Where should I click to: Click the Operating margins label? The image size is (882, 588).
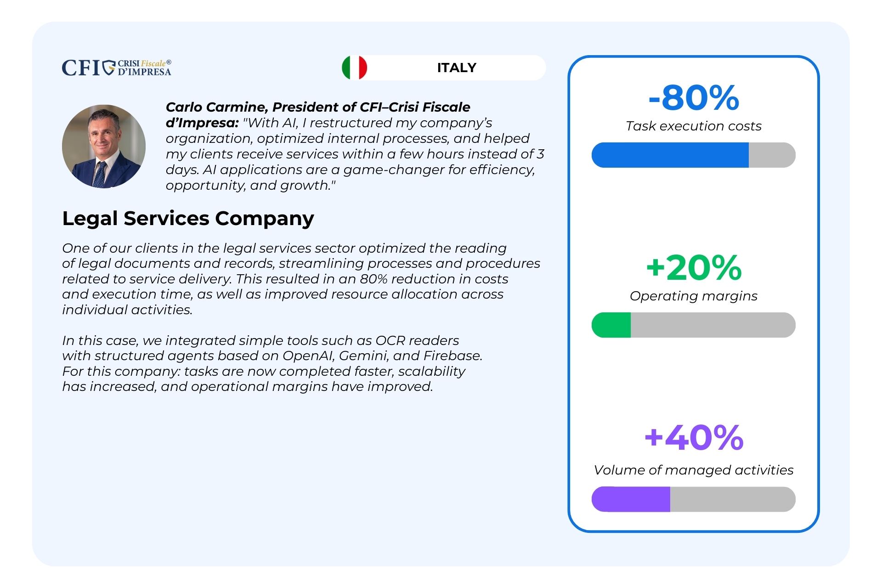click(694, 296)
